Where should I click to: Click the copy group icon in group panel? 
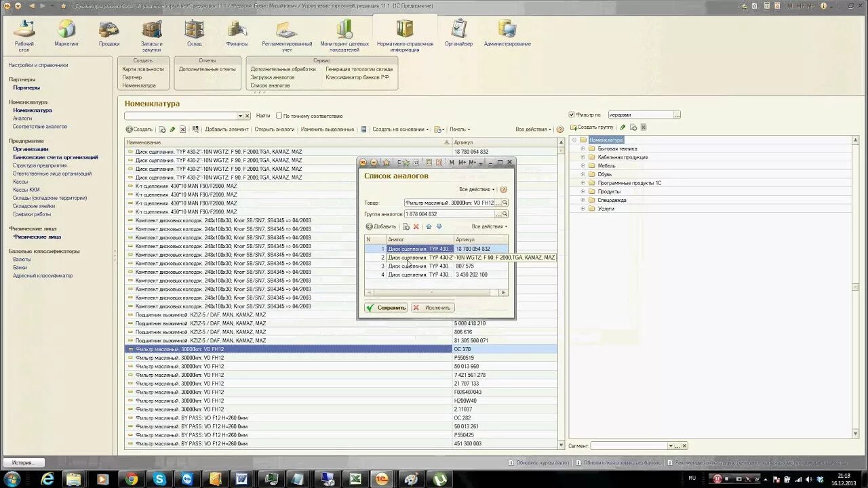(x=633, y=127)
